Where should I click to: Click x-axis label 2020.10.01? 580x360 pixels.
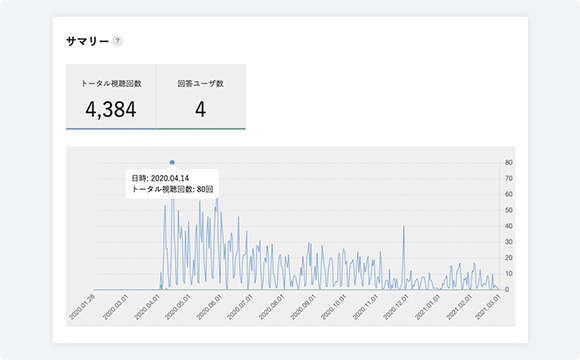pyautogui.click(x=334, y=307)
